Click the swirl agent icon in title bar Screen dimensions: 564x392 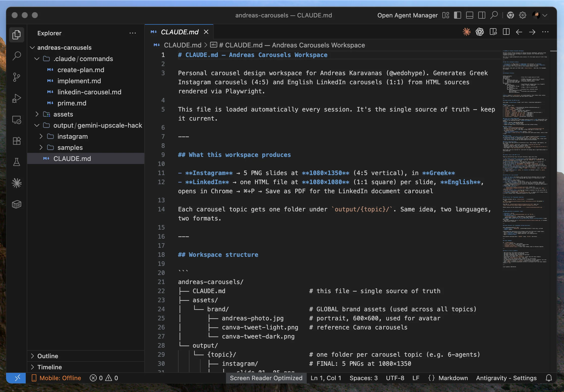coord(510,15)
